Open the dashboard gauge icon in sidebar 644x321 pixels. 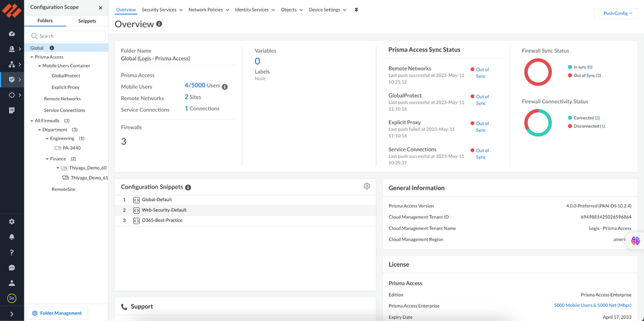point(12,34)
